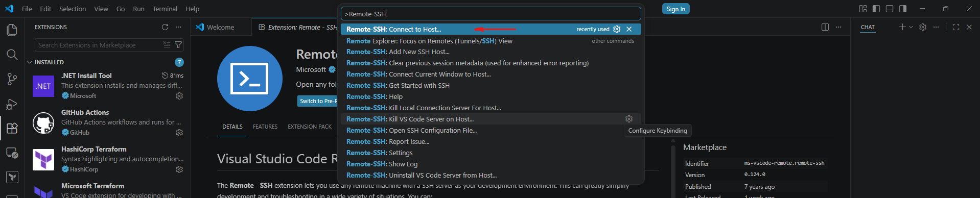980x198 pixels.
Task: Select the Features tab
Action: tap(265, 127)
